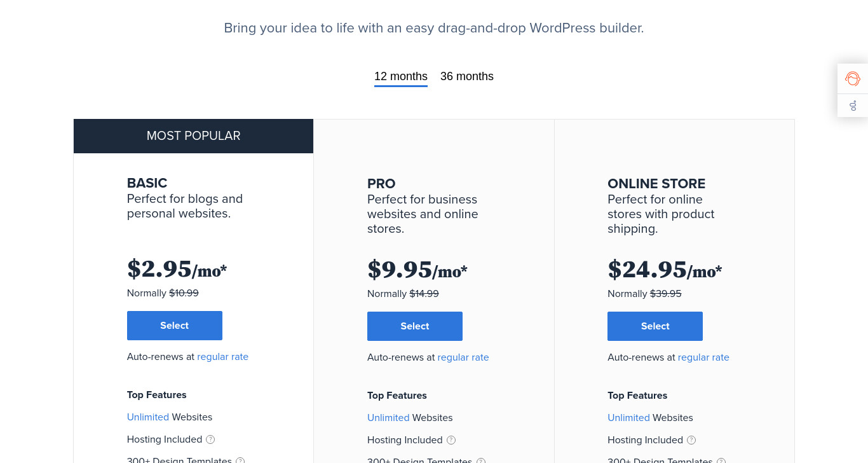
Task: Click Design Templates help icon in Basic plan
Action: pyautogui.click(x=240, y=460)
